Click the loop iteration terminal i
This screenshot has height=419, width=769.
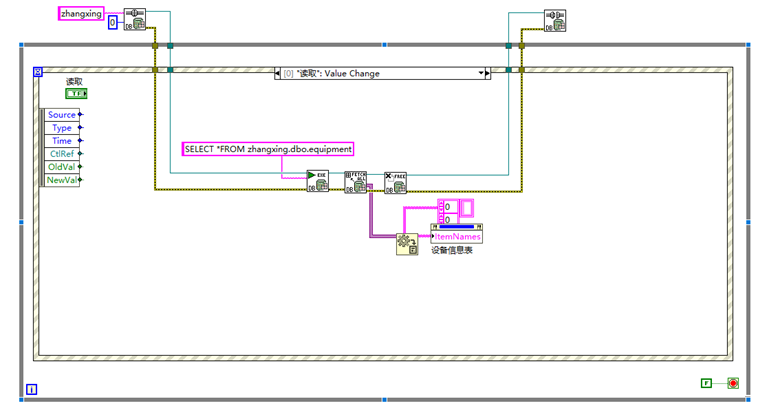pyautogui.click(x=31, y=390)
